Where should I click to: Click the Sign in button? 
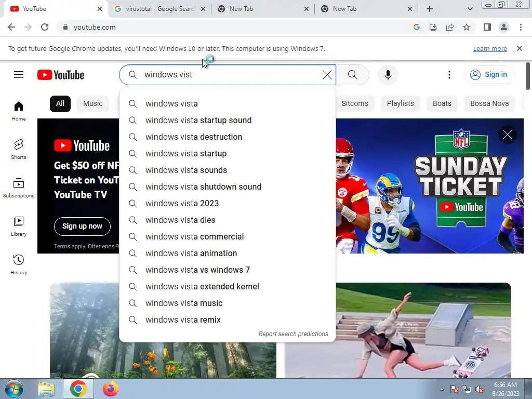click(x=488, y=75)
